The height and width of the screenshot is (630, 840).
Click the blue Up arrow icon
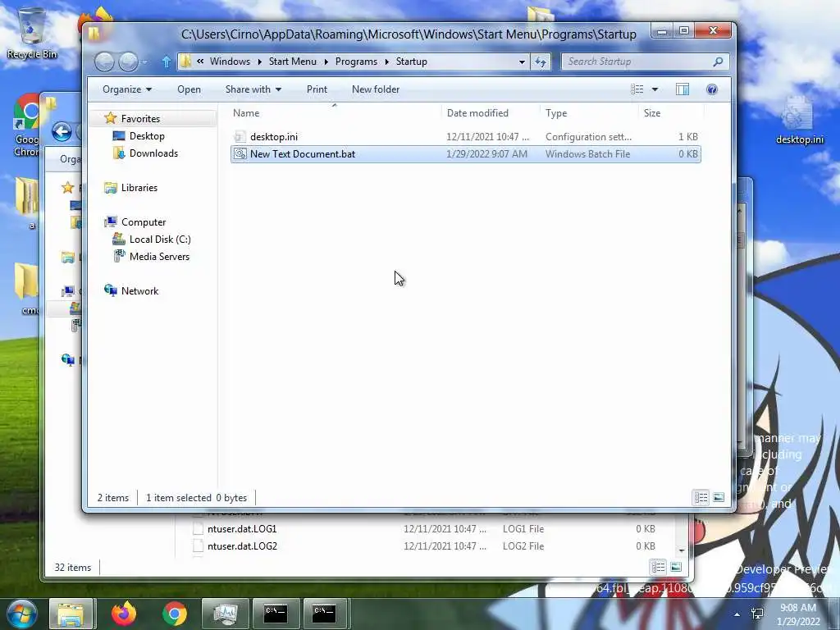(166, 62)
